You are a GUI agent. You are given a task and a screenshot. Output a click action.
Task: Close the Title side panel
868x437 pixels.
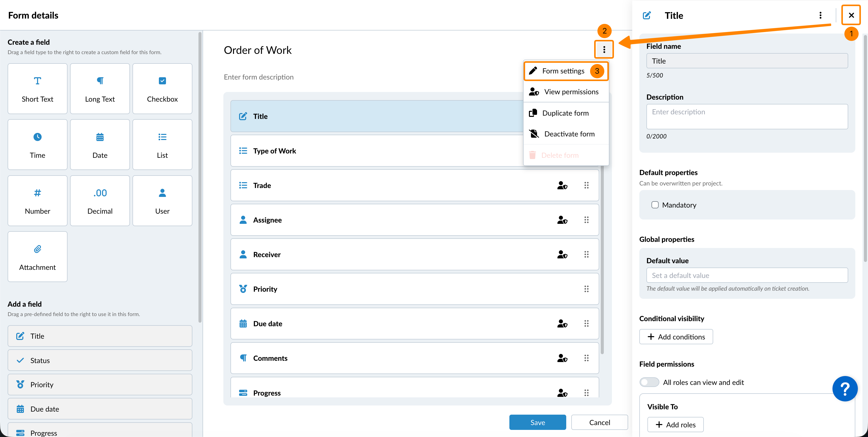pos(851,15)
